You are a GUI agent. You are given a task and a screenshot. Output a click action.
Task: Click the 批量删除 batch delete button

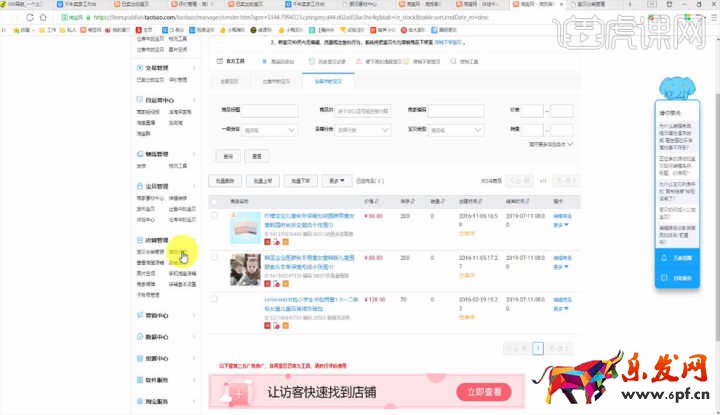[226, 181]
